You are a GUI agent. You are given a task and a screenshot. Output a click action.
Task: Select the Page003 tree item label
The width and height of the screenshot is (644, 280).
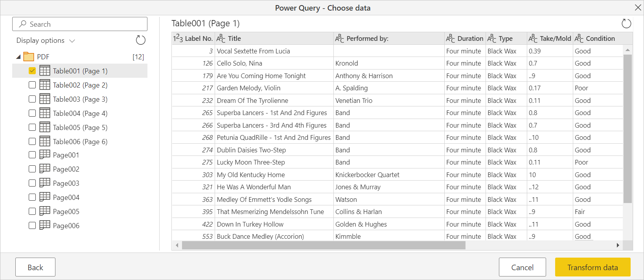click(66, 183)
